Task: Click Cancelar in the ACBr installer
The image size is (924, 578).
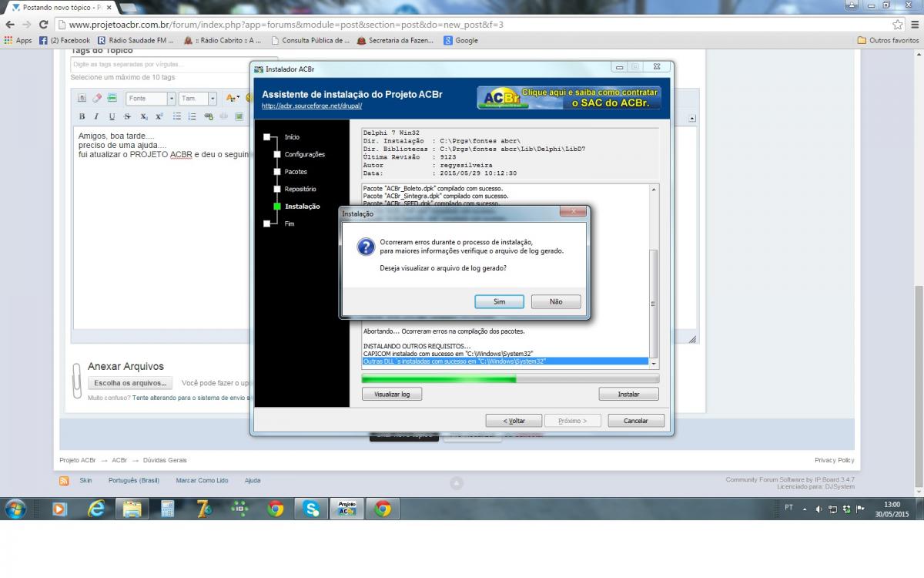Action: click(635, 421)
